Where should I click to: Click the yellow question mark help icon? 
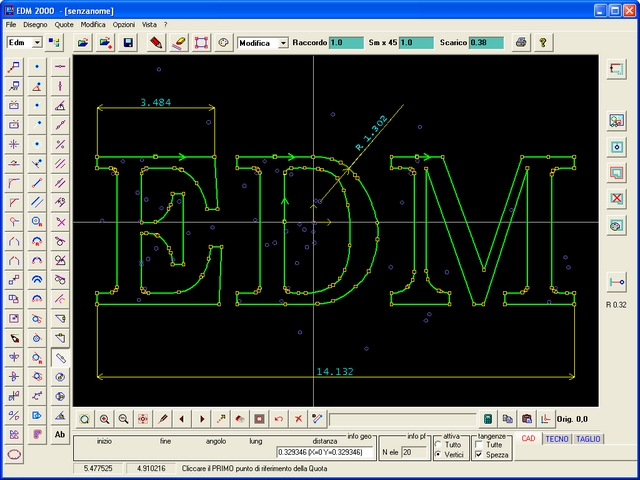coord(543,42)
